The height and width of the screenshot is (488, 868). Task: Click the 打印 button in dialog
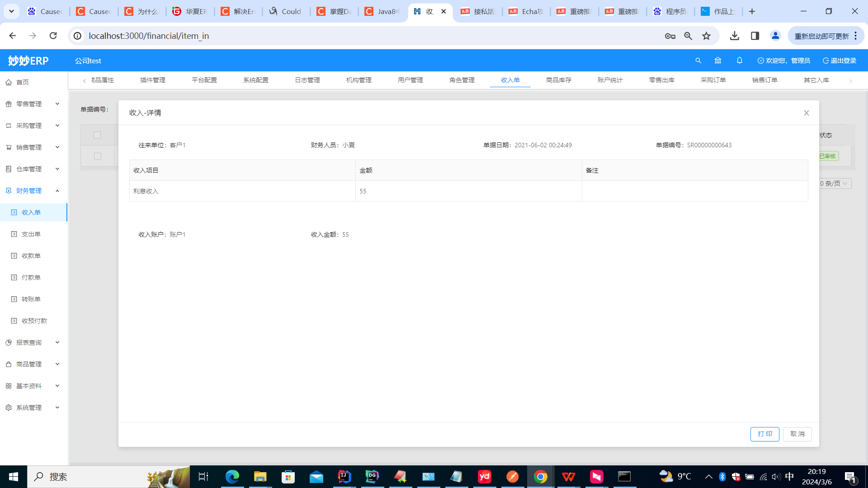[x=765, y=434]
